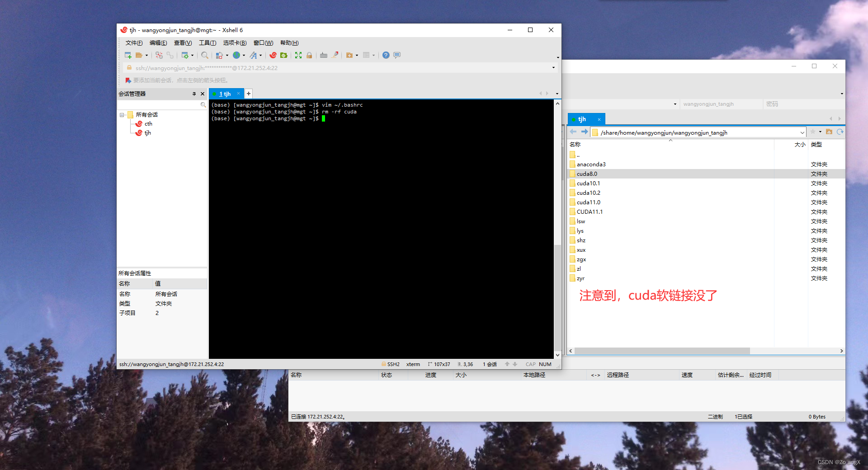Close the 会话管理器 panel
The image size is (868, 470).
point(203,94)
